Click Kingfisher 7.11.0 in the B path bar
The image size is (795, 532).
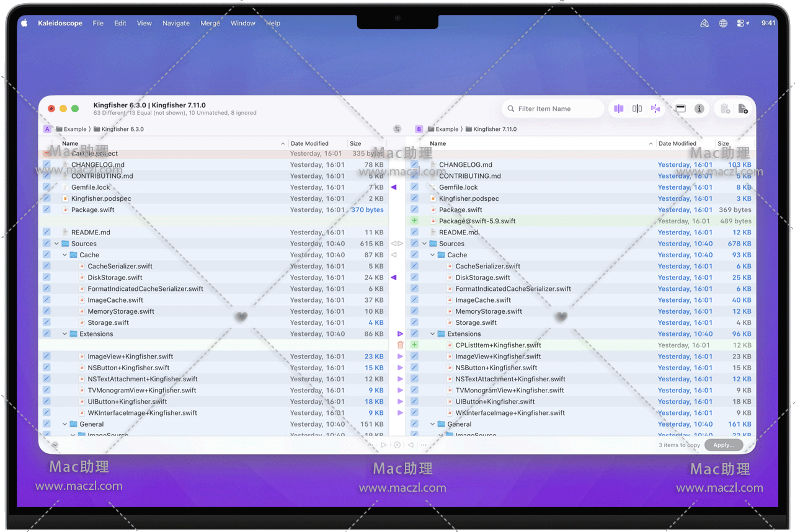pyautogui.click(x=494, y=129)
